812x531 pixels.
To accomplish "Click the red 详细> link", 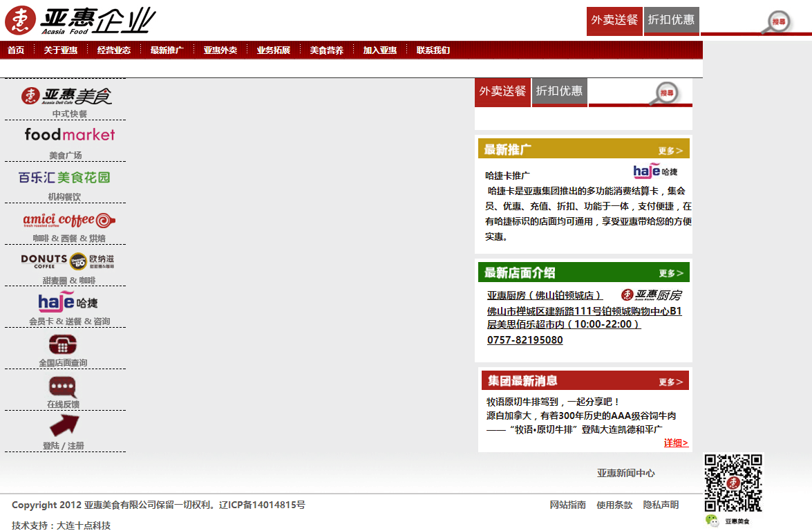I will (676, 443).
